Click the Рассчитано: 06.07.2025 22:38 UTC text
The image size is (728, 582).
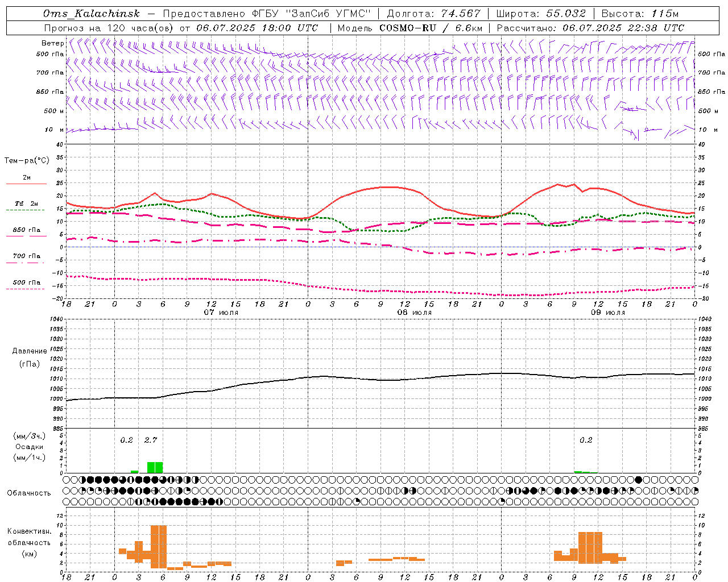click(590, 28)
